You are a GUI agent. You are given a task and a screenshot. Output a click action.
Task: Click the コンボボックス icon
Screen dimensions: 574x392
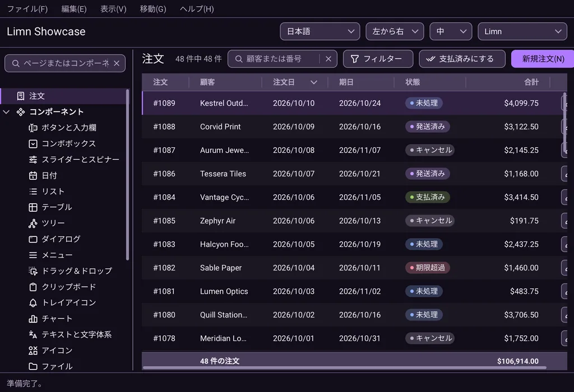pos(33,144)
